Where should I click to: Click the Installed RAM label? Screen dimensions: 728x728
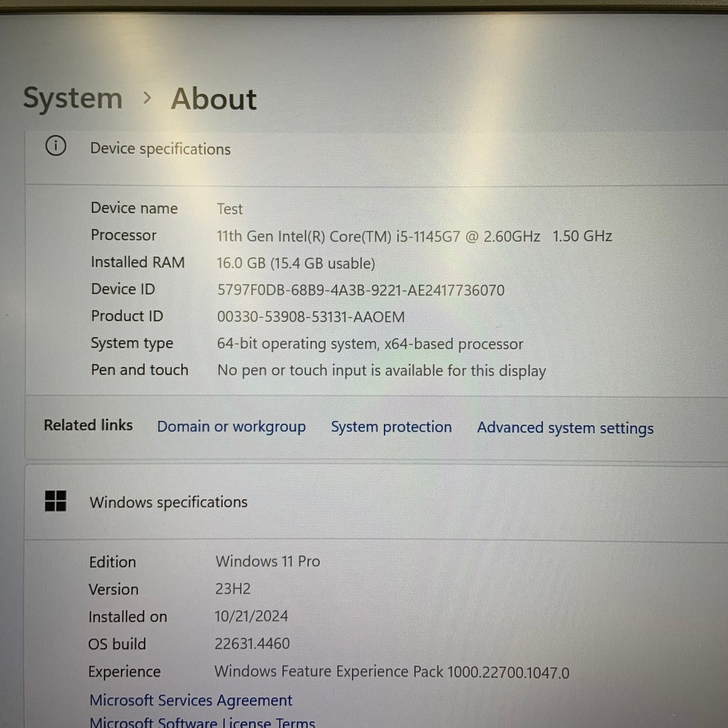(x=138, y=262)
